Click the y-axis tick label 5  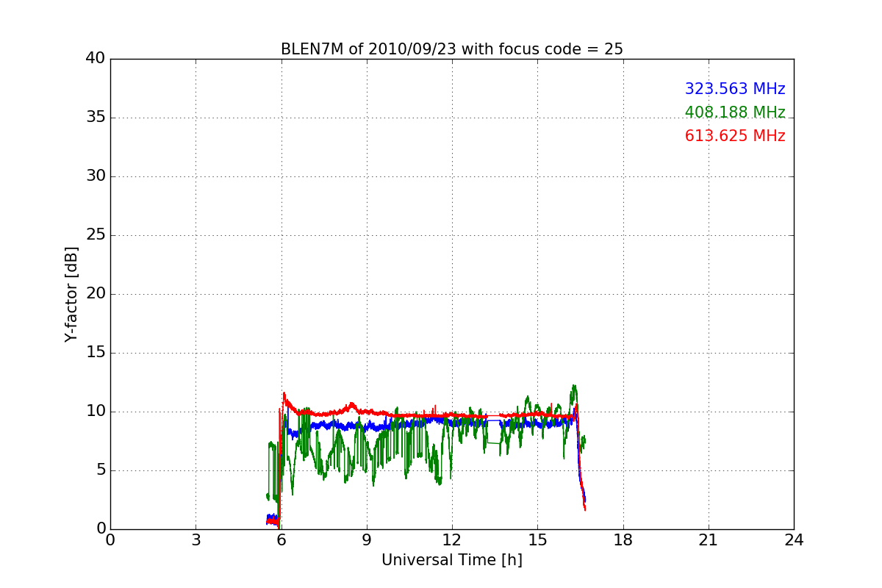coord(100,470)
